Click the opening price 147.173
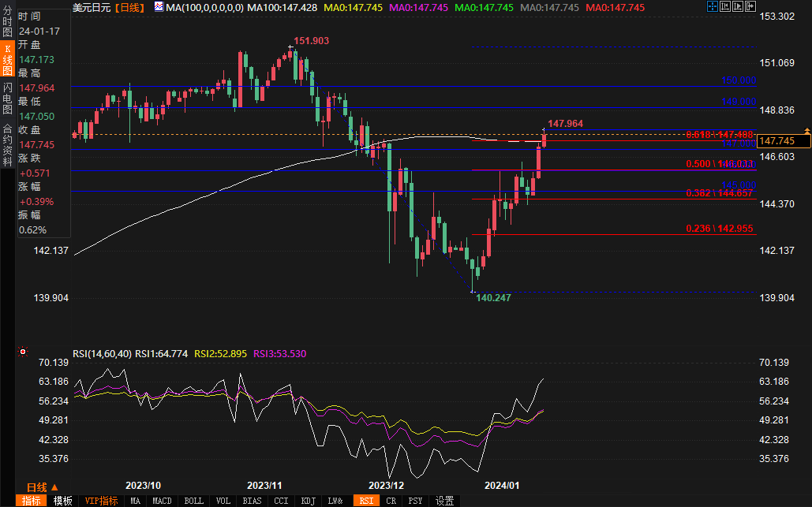The width and height of the screenshot is (812, 507). [36, 59]
